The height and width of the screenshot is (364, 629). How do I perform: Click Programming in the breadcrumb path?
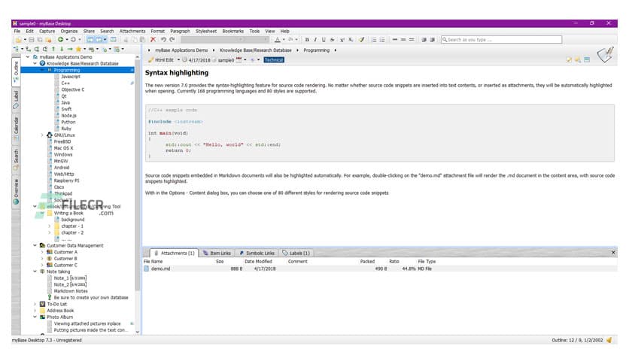click(x=317, y=50)
